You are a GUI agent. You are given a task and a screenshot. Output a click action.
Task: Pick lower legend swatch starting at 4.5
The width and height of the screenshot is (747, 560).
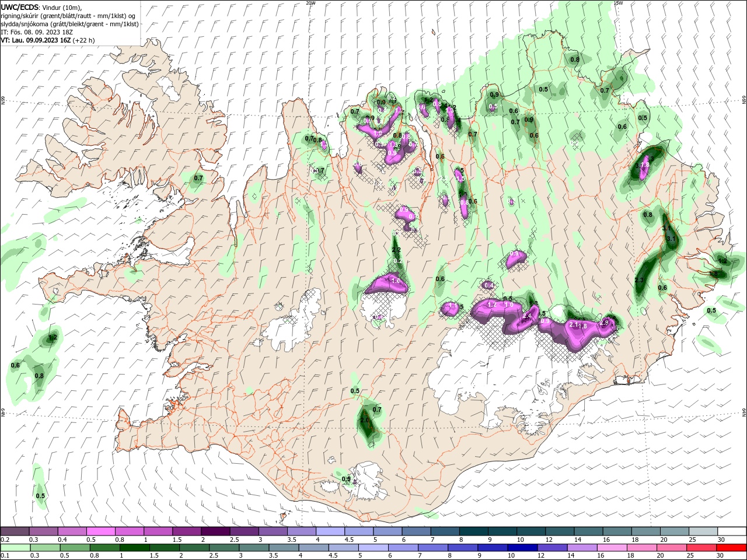pyautogui.click(x=343, y=548)
